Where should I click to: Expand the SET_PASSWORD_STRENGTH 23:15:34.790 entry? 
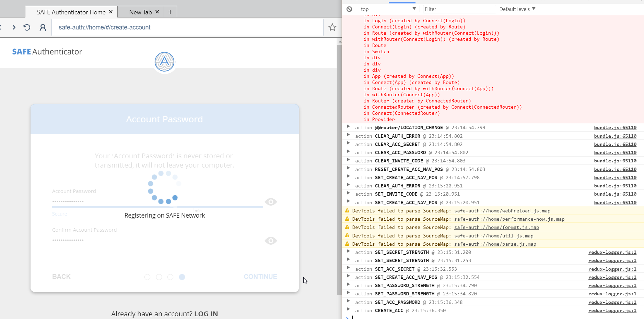[x=348, y=285]
